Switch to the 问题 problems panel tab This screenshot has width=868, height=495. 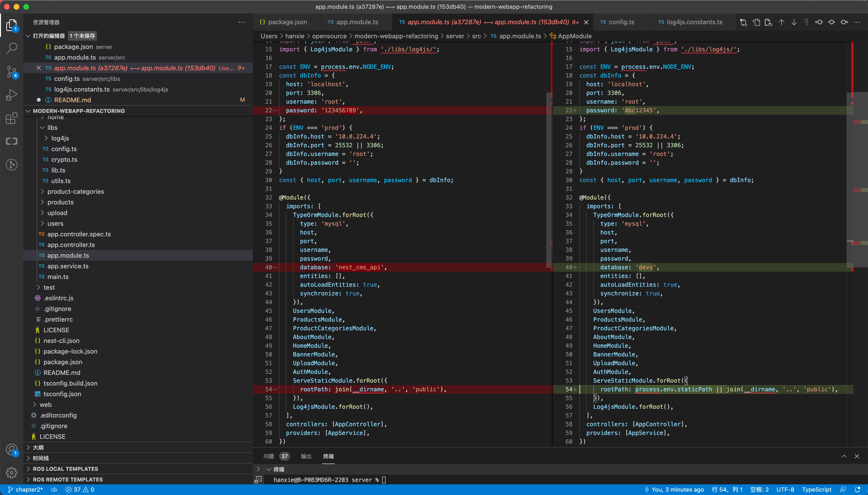(x=269, y=456)
